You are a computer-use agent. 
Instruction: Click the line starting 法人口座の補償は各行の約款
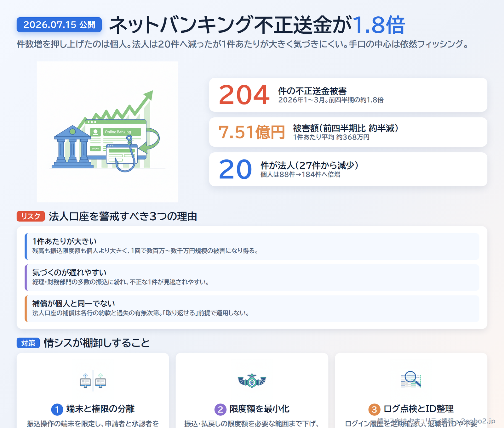(141, 313)
